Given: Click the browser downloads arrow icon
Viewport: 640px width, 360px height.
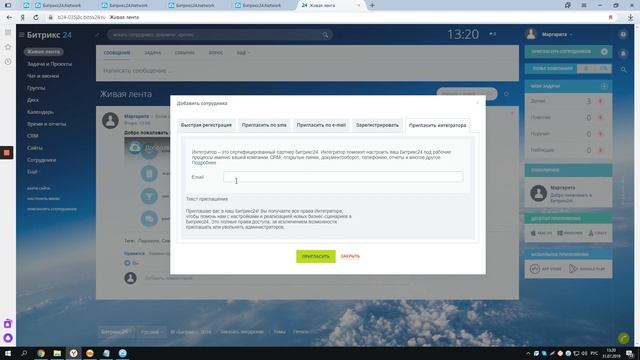Looking at the screenshot, I should (x=631, y=17).
